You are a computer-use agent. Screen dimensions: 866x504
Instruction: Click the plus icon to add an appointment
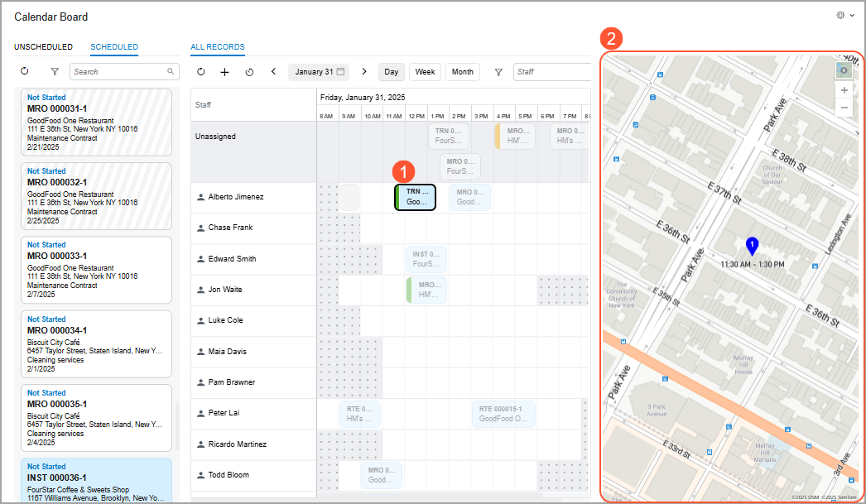(x=224, y=72)
